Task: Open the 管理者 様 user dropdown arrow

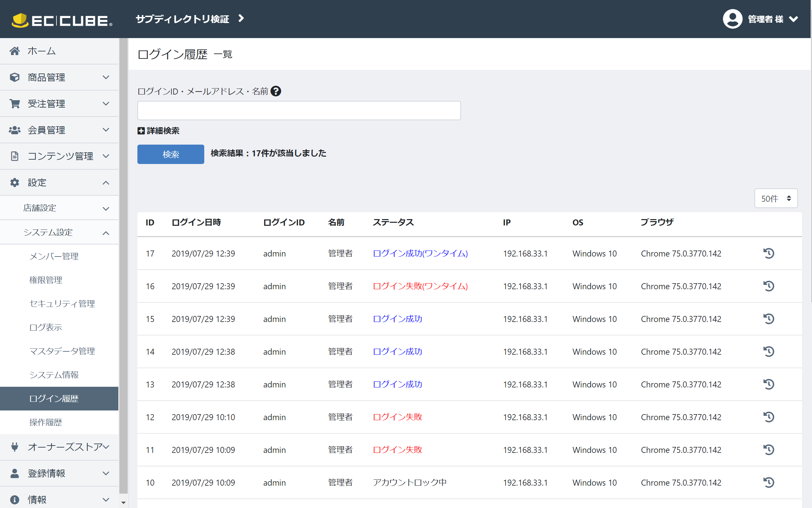Action: (794, 19)
